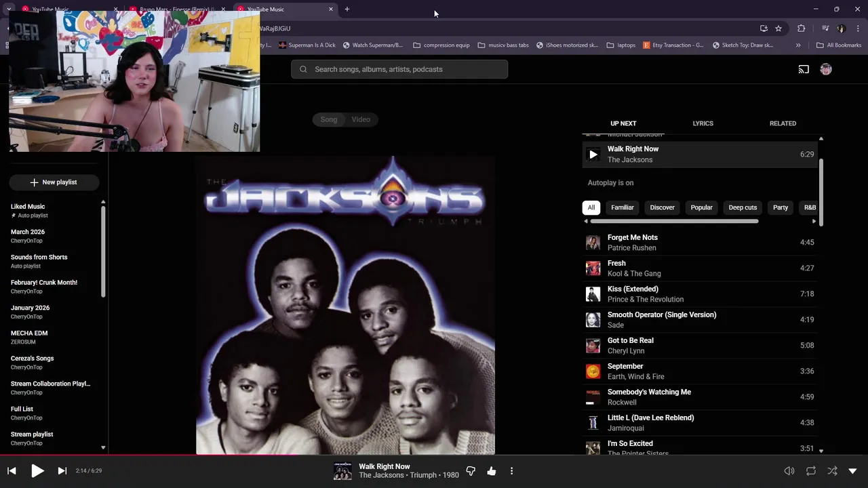This screenshot has width=868, height=488.
Task: Open the RELATED tab
Action: pyautogui.click(x=783, y=123)
